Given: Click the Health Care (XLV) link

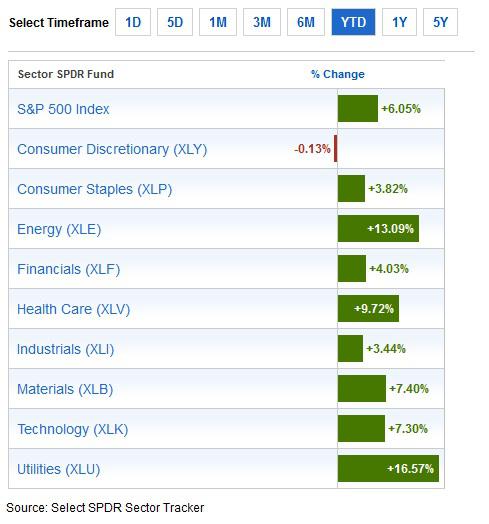Looking at the screenshot, I should [73, 309].
